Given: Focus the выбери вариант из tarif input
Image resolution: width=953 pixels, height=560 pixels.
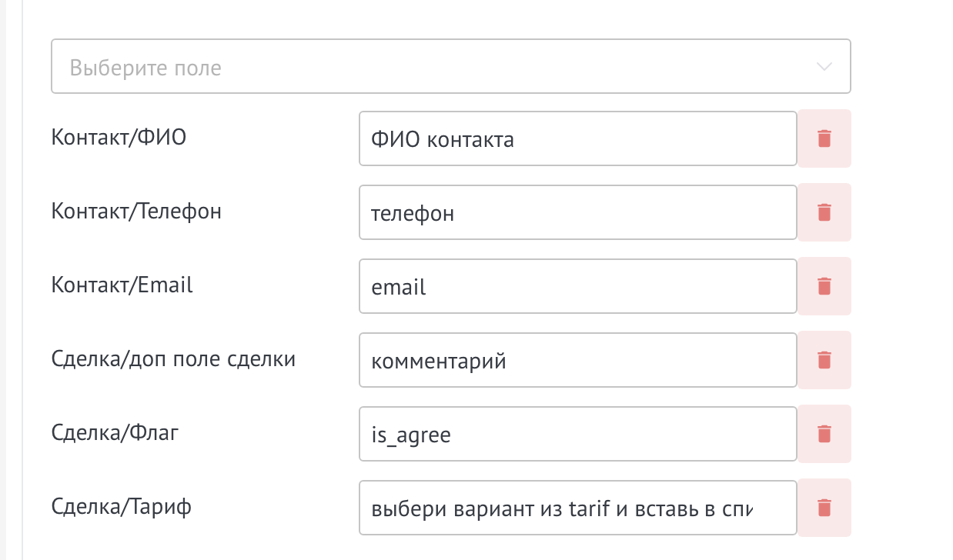Looking at the screenshot, I should (x=578, y=508).
